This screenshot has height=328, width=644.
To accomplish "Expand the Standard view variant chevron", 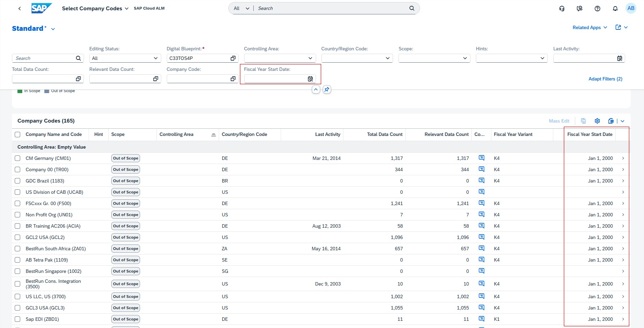I will (x=53, y=29).
